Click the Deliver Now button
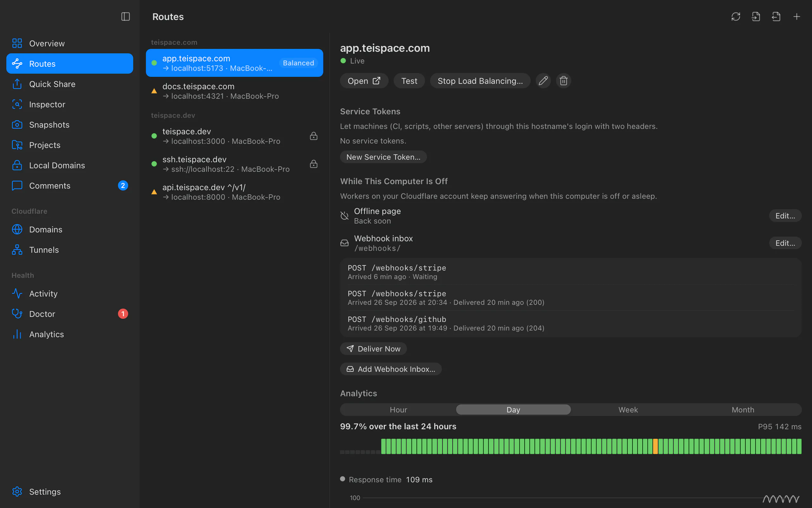Screen dimensions: 812x508 coord(373,349)
